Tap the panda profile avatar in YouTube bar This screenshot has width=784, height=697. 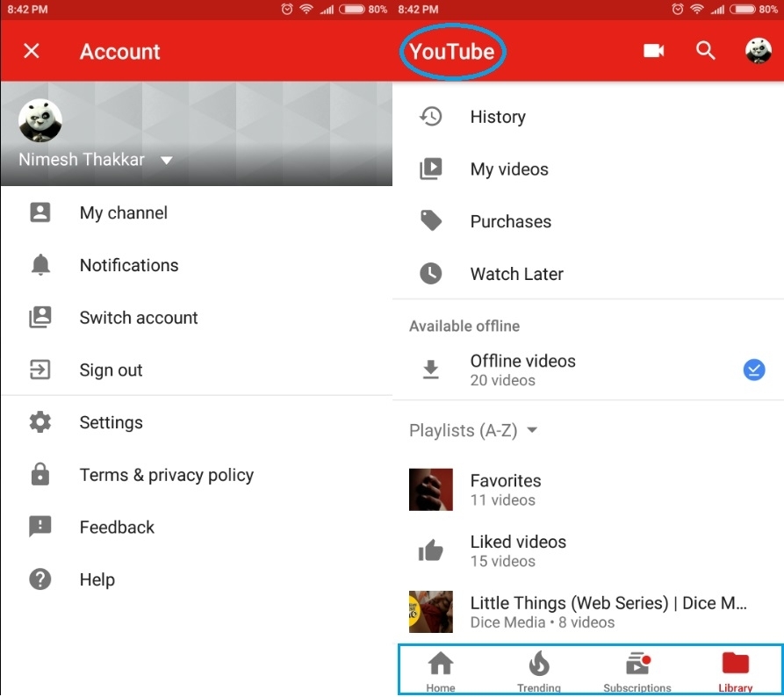pyautogui.click(x=758, y=51)
